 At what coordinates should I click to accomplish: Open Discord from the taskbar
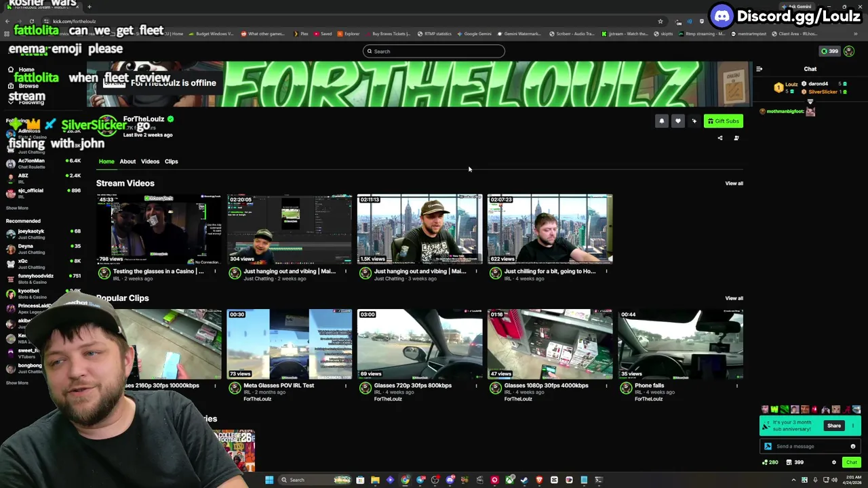pyautogui.click(x=450, y=480)
